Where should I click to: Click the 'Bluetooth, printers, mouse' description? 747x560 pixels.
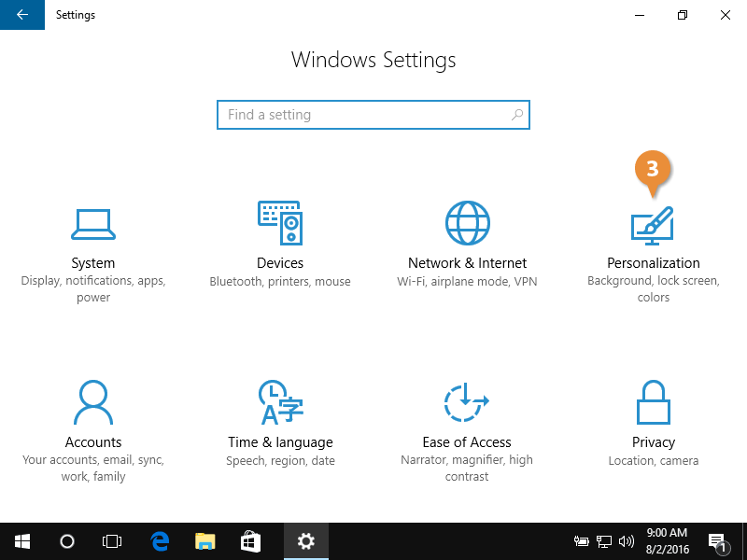pos(280,282)
